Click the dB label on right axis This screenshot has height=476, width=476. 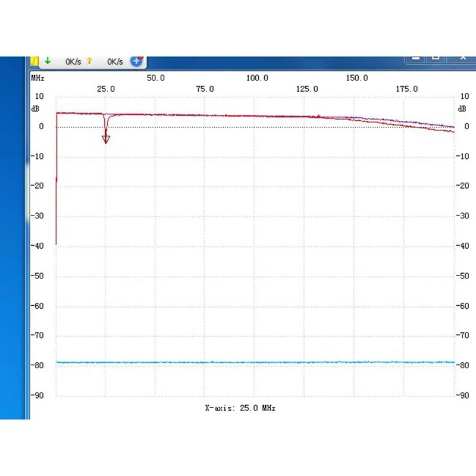pos(462,109)
